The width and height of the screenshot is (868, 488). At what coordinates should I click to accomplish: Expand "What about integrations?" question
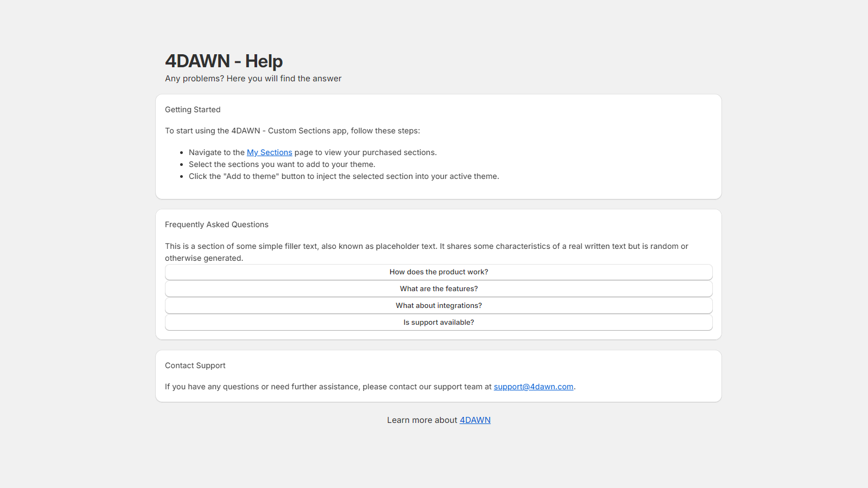(438, 306)
